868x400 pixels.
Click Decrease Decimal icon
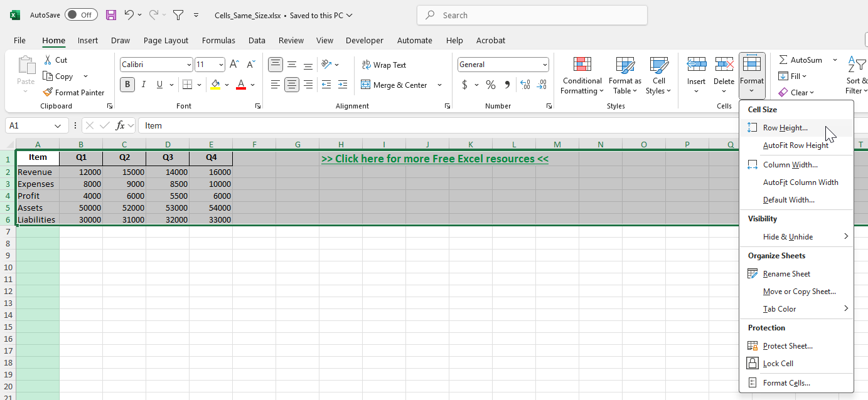coord(542,85)
